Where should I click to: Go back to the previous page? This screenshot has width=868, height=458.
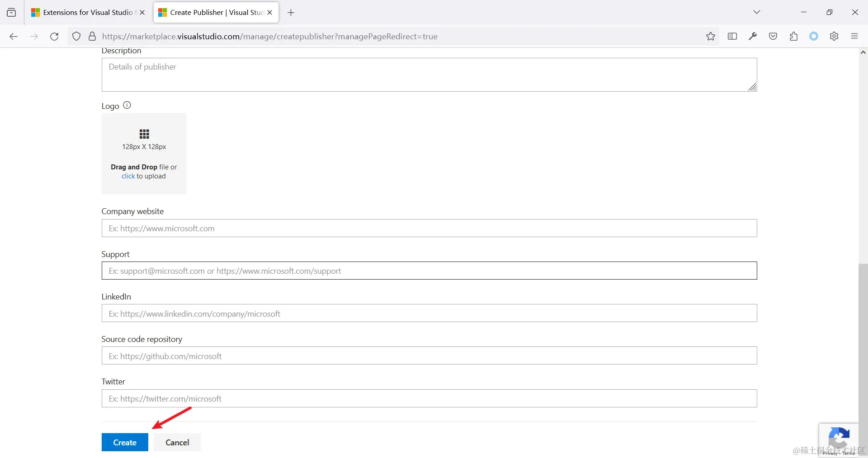click(14, 37)
